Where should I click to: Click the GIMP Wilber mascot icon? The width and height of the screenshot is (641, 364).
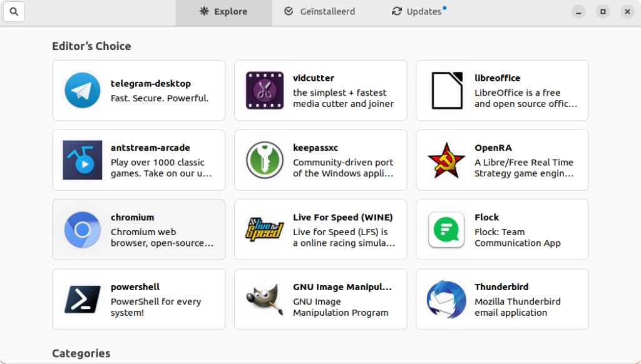(265, 300)
